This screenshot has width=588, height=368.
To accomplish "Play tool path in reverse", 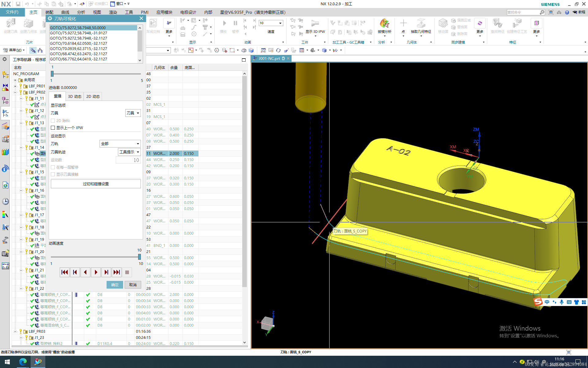I will tap(85, 272).
